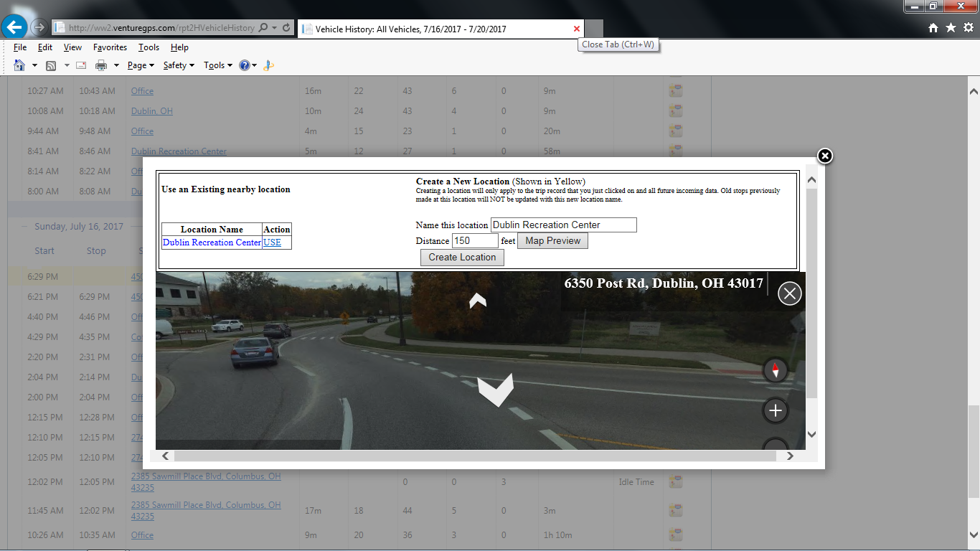This screenshot has width=980, height=551.
Task: Expand the Safety dropdown menu
Action: point(179,65)
